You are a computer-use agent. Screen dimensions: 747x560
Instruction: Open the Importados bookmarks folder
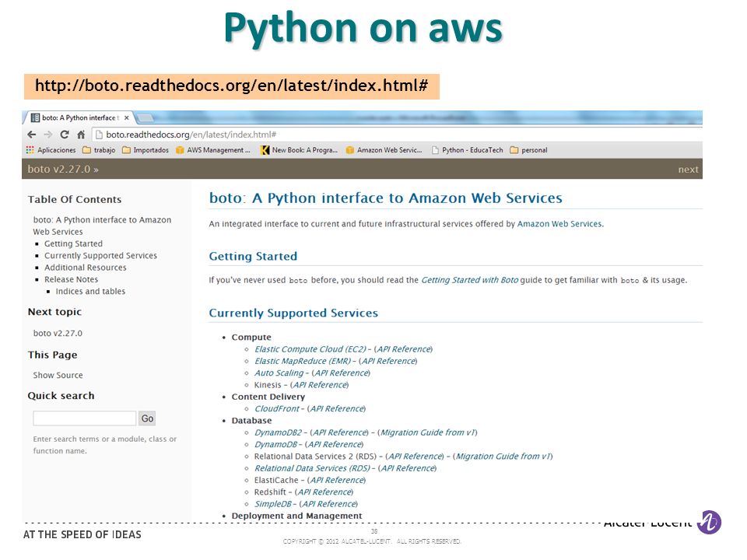146,150
